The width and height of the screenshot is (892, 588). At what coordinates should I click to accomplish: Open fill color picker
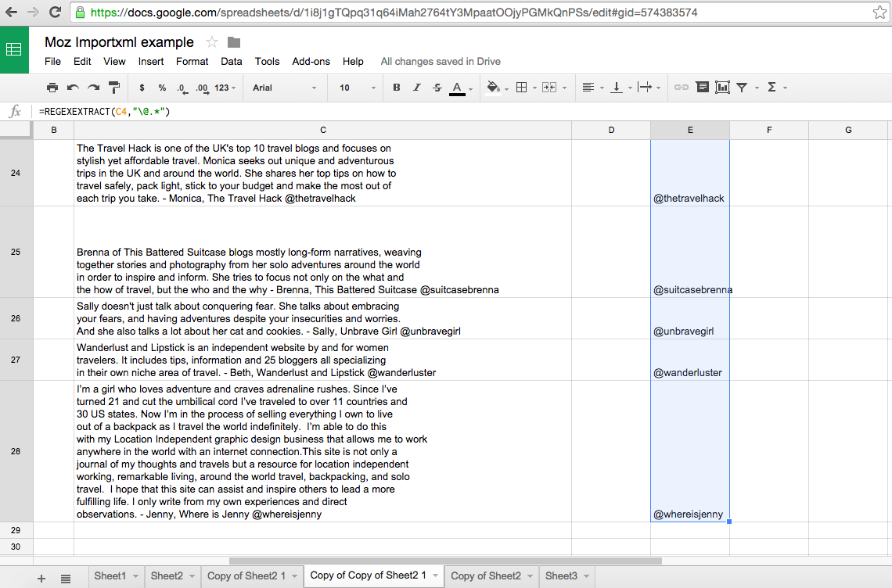tap(494, 88)
